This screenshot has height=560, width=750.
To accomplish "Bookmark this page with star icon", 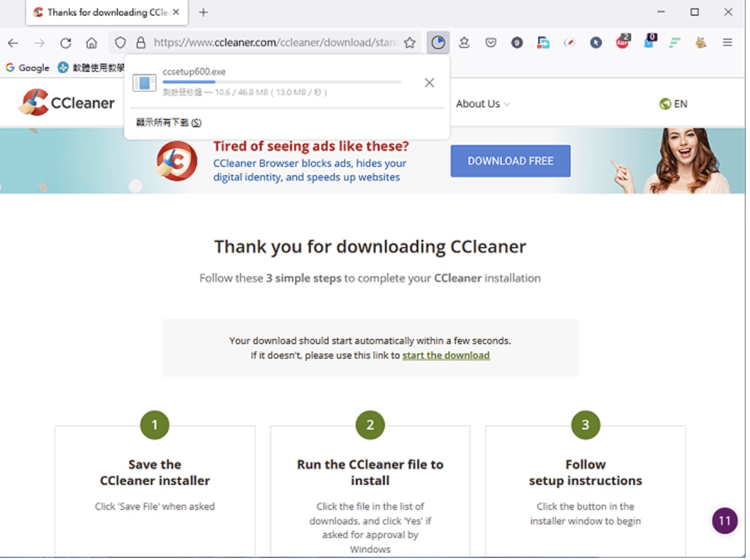I will pyautogui.click(x=410, y=43).
